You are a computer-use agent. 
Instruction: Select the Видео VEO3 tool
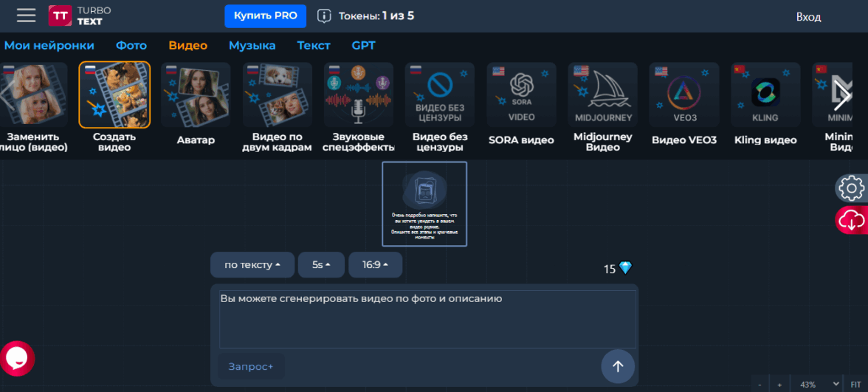click(684, 105)
